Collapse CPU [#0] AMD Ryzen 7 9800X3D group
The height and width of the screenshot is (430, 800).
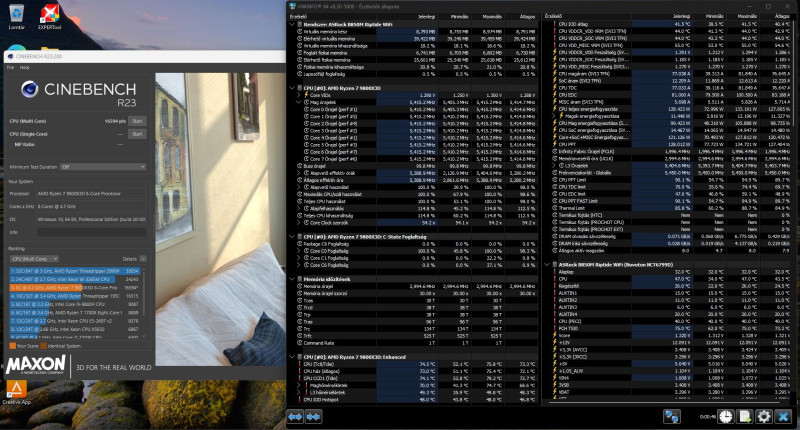[x=292, y=88]
